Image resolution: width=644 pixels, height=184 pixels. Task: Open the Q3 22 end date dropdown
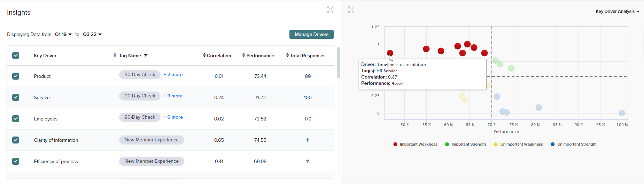pyautogui.click(x=92, y=34)
